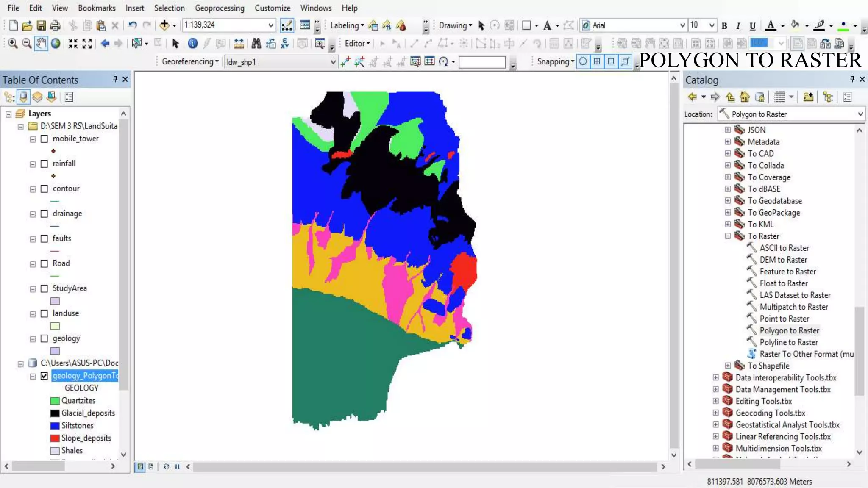Click the Quartzites green legend swatch
The width and height of the screenshot is (868, 488).
point(55,401)
